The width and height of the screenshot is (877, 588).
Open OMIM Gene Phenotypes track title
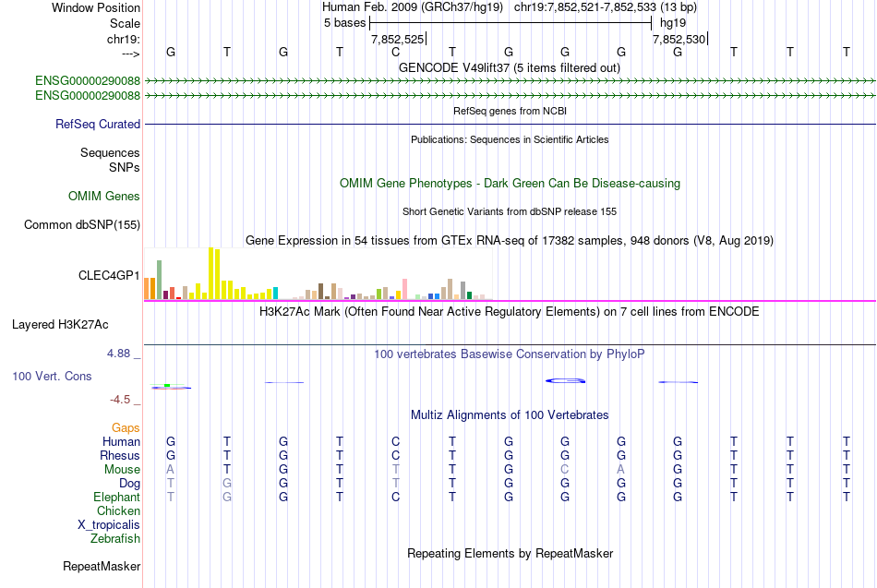coord(510,183)
